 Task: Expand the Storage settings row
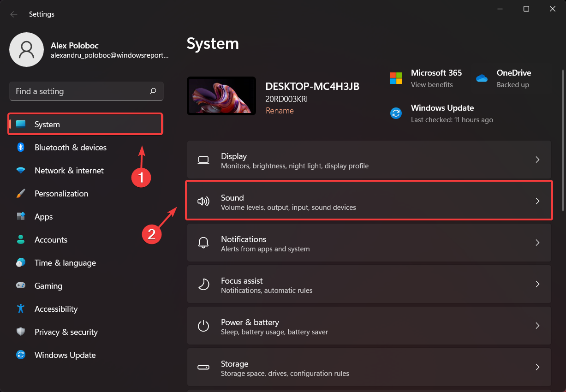tap(537, 367)
